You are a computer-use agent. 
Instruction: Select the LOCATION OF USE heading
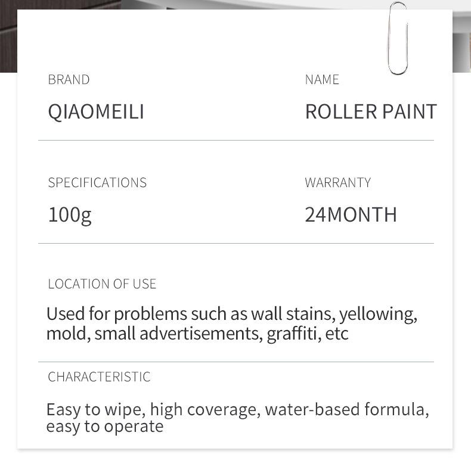coord(102,284)
